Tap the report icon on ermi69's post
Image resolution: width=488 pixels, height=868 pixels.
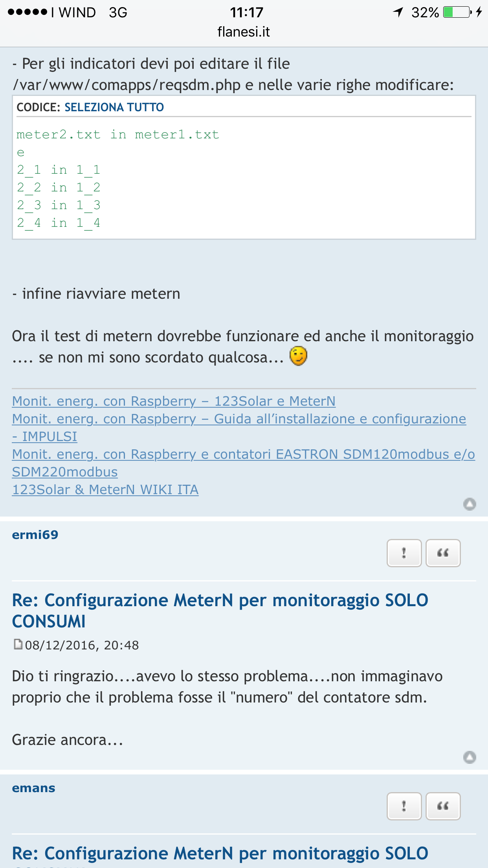[404, 553]
